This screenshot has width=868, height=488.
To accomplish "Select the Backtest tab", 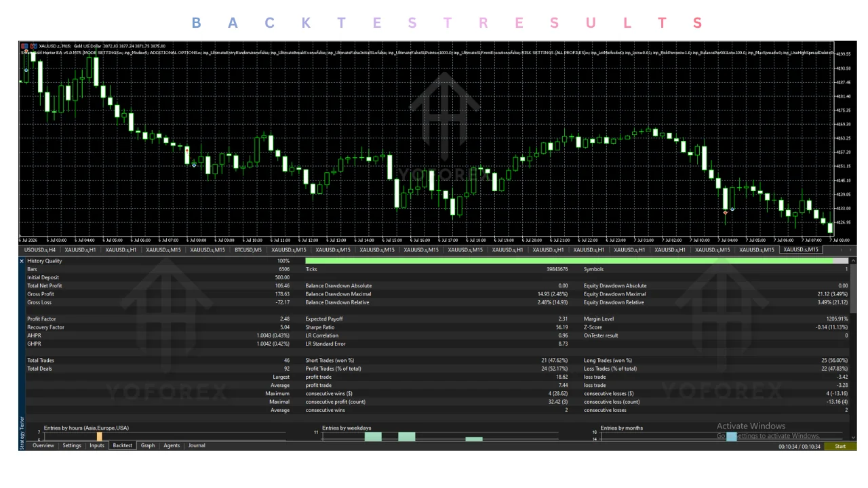I will coord(123,445).
